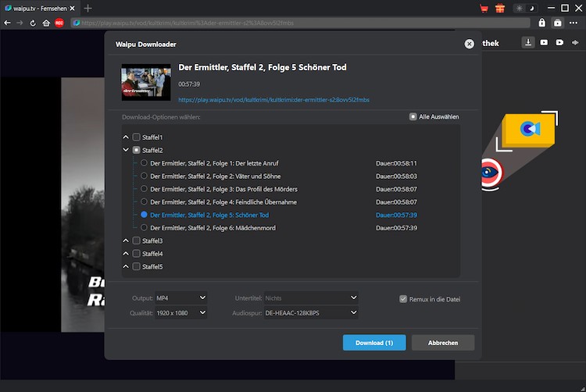
Task: Click the Abbrechen button
Action: click(443, 342)
